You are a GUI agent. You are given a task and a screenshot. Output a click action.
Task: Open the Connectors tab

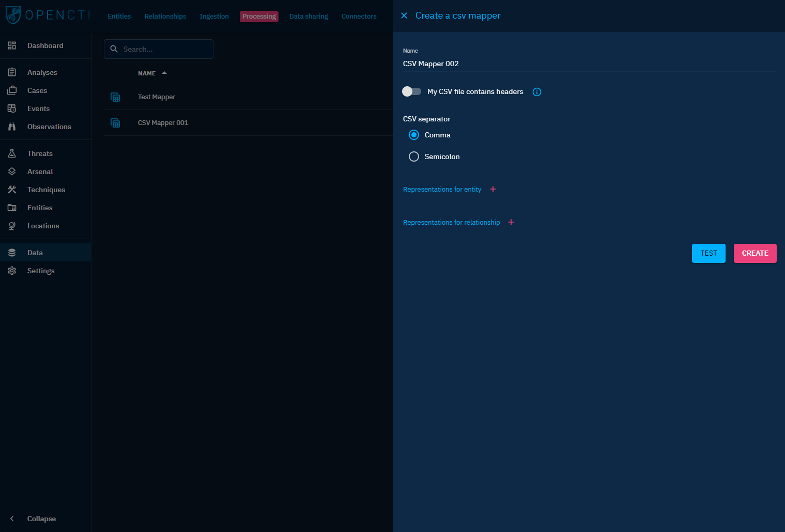tap(359, 17)
